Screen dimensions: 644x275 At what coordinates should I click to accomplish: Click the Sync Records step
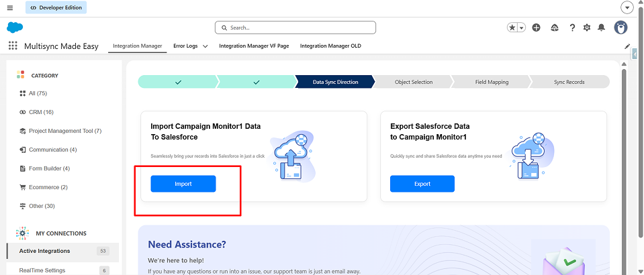pyautogui.click(x=569, y=82)
